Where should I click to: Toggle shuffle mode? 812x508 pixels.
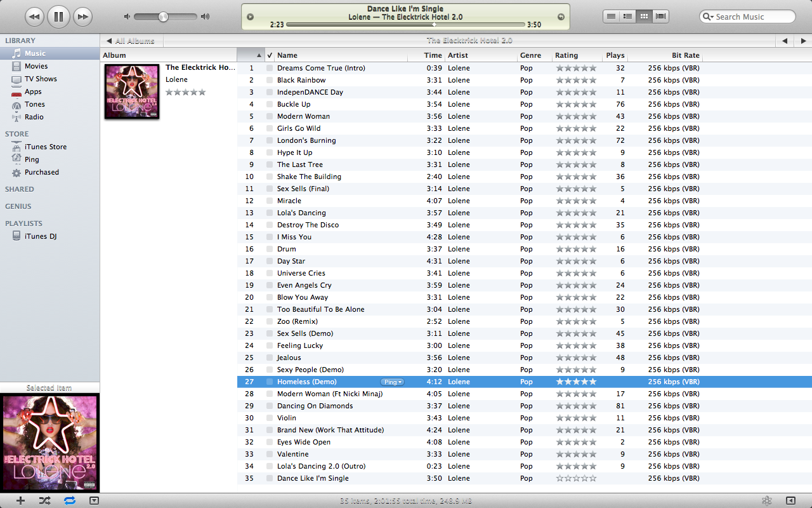tap(44, 500)
